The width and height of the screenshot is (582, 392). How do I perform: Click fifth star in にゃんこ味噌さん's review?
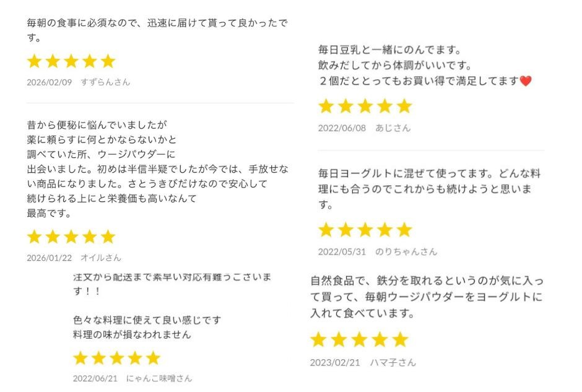153,358
